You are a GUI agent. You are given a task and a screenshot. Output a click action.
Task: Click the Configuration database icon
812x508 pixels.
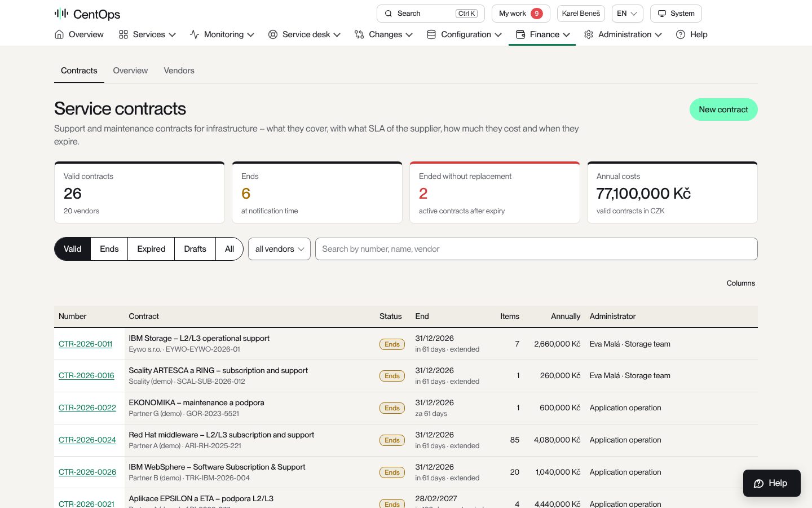tap(431, 34)
